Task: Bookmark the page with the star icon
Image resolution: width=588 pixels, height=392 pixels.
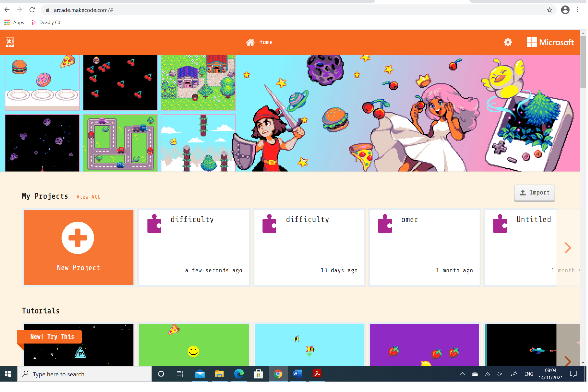Action: coord(549,10)
